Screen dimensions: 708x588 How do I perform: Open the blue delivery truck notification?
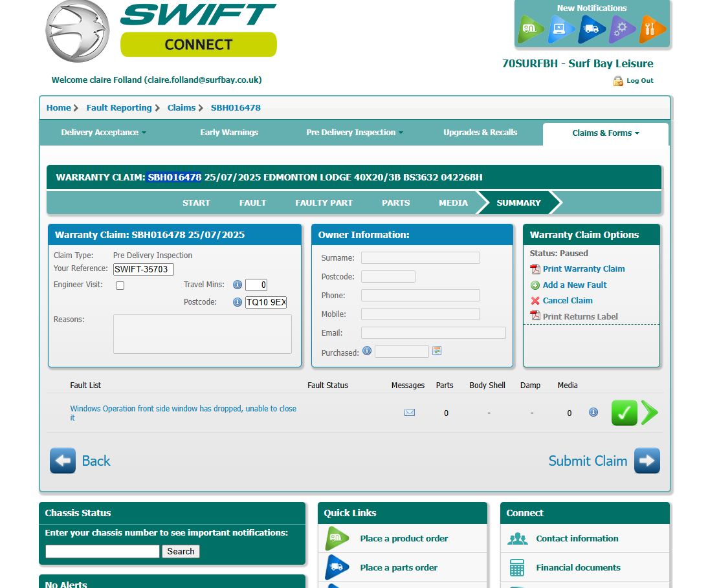[x=592, y=29]
